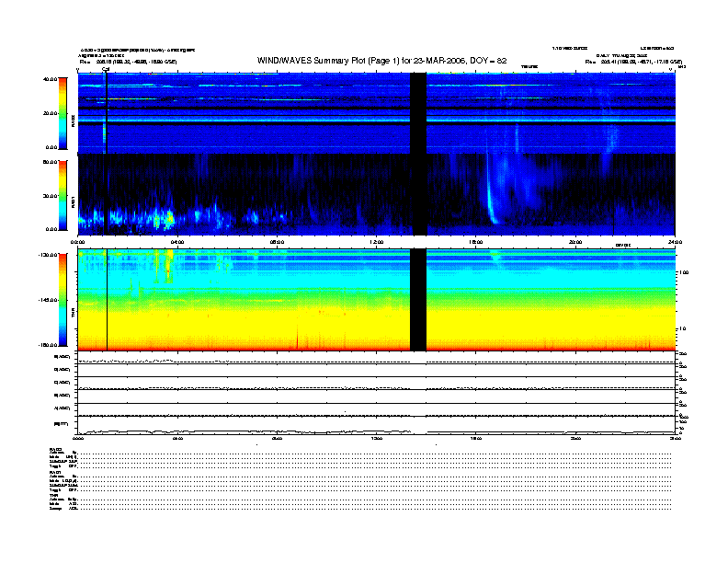This screenshot has width=728, height=563.
Task: Click the 16:00 time label under the RAD1 panel
Action: pos(476,242)
